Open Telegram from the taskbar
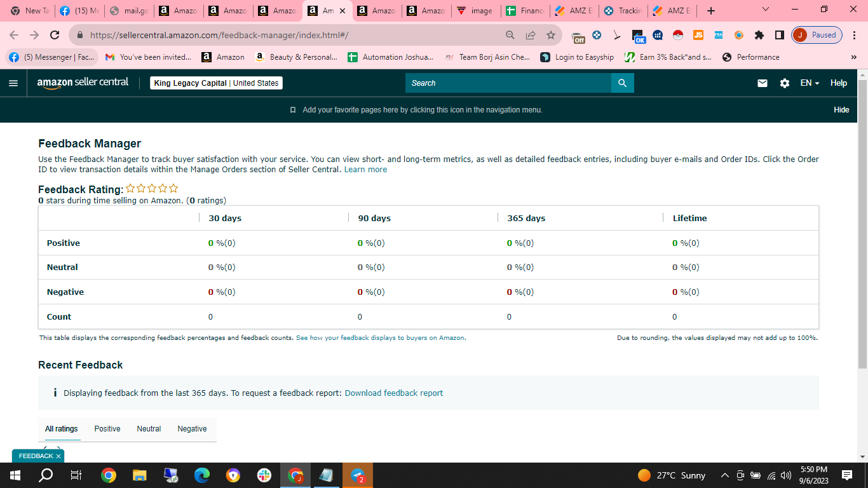Screen dimensions: 868x488 tap(358, 475)
